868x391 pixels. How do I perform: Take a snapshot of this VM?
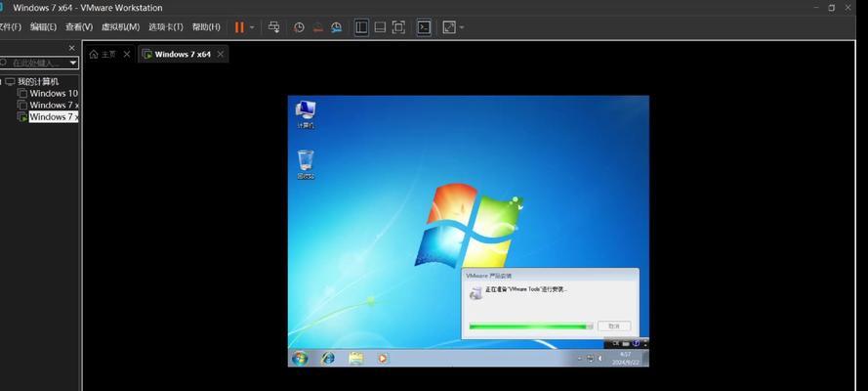[x=299, y=27]
